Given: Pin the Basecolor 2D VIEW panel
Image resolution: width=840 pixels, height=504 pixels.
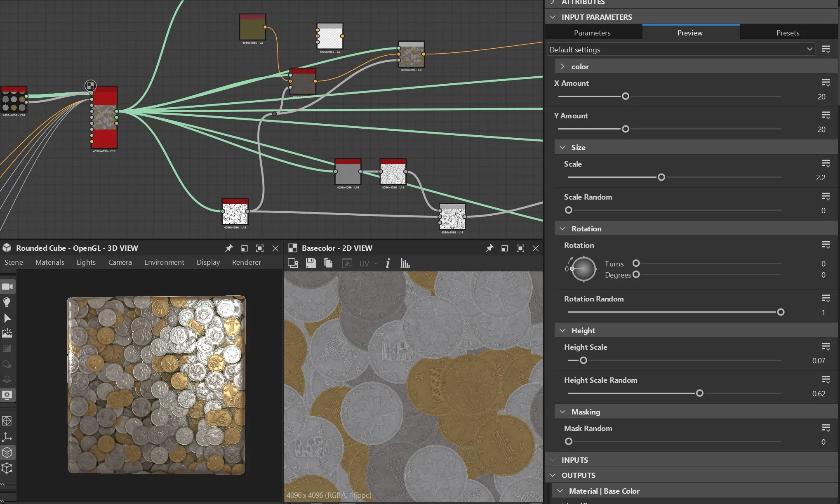Looking at the screenshot, I should pos(489,248).
